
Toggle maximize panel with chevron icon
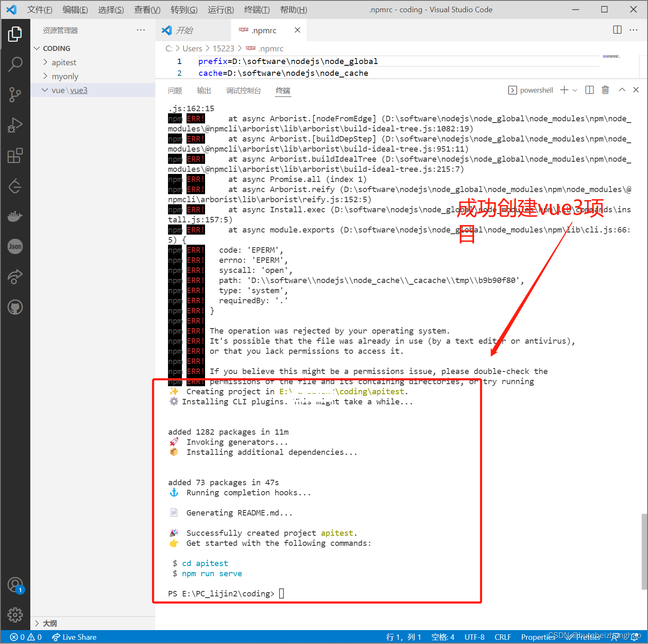(x=622, y=90)
